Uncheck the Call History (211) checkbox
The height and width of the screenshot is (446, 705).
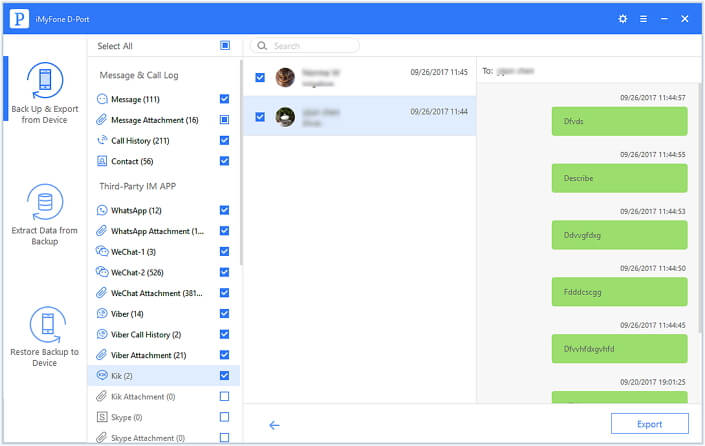tap(224, 140)
